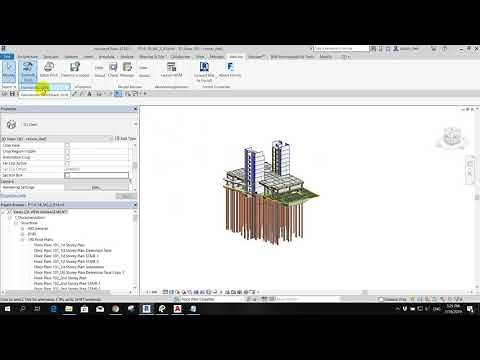
Task: Click the Text 'A' icon in quick access toolbar
Action: coord(89,94)
